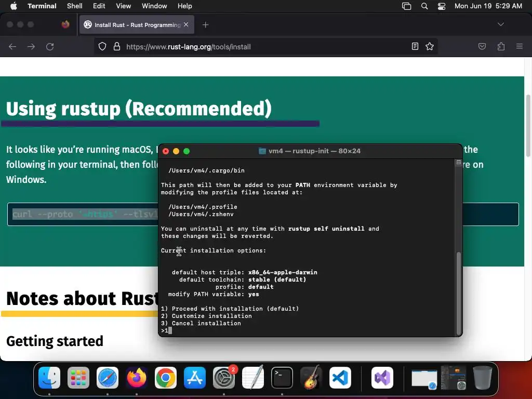Viewport: 532px width, 399px height.
Task: Click the Terminal split pane button
Action: (x=459, y=163)
